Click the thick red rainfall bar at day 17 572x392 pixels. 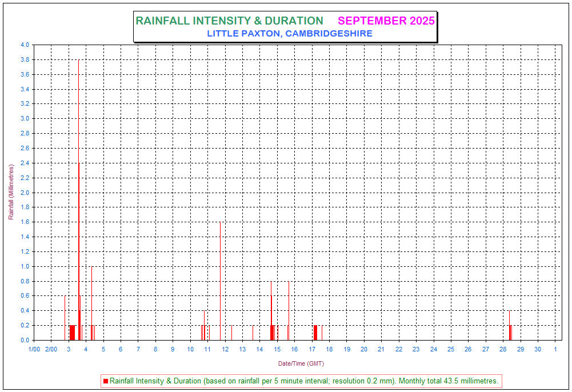pos(315,333)
